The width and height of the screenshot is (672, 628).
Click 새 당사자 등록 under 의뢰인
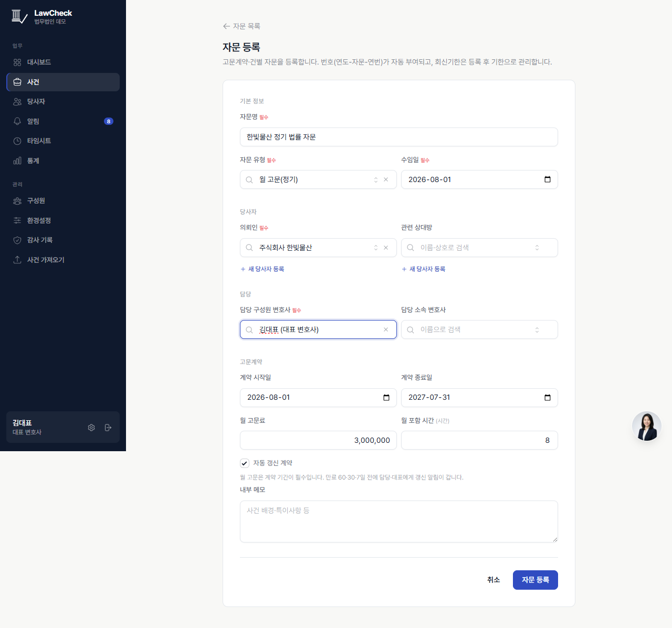262,269
